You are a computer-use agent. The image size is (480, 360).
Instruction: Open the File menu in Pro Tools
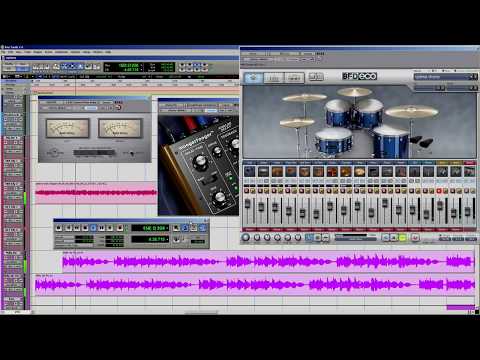click(x=3, y=52)
